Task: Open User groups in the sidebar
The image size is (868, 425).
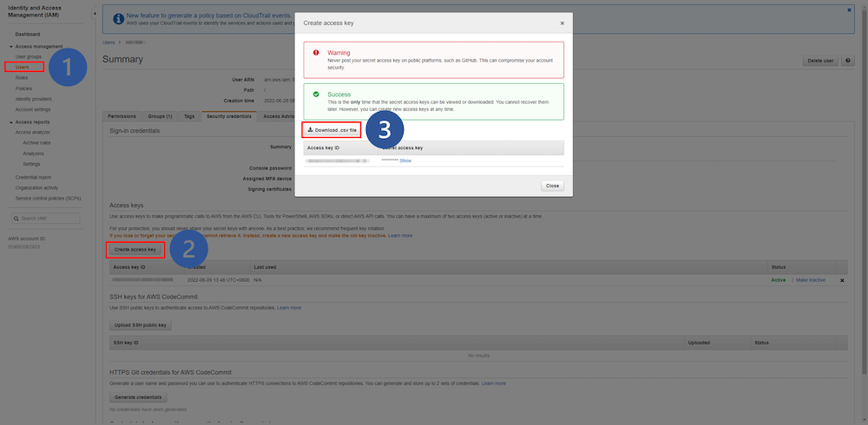Action: [x=29, y=56]
